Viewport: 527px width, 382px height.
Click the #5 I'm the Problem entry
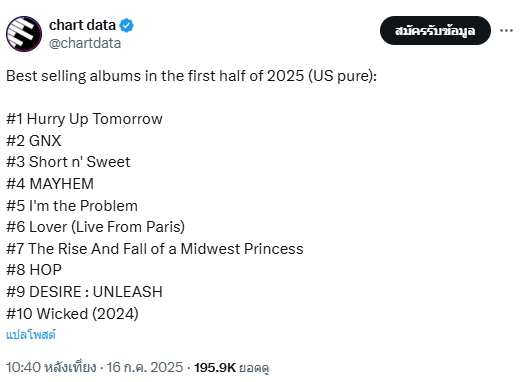click(x=72, y=206)
